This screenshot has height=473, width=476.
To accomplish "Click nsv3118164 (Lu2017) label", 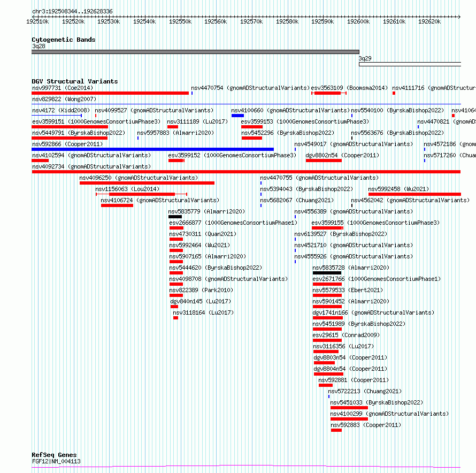I will [203, 312].
